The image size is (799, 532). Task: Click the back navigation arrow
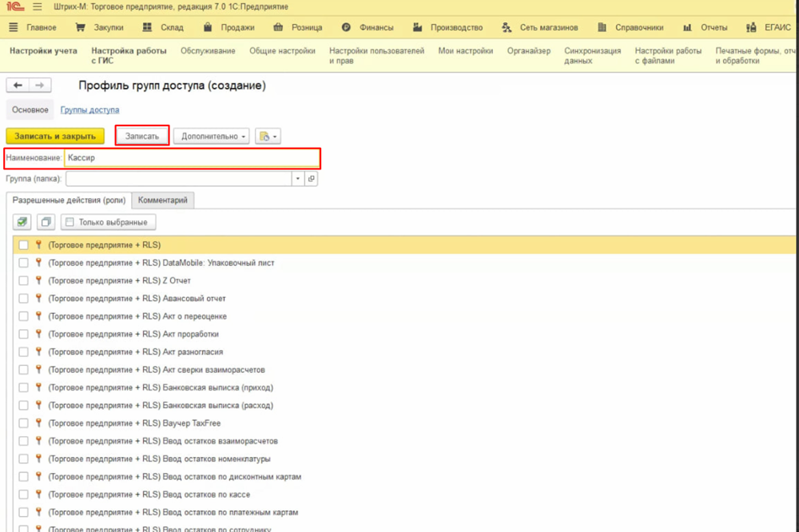point(18,85)
